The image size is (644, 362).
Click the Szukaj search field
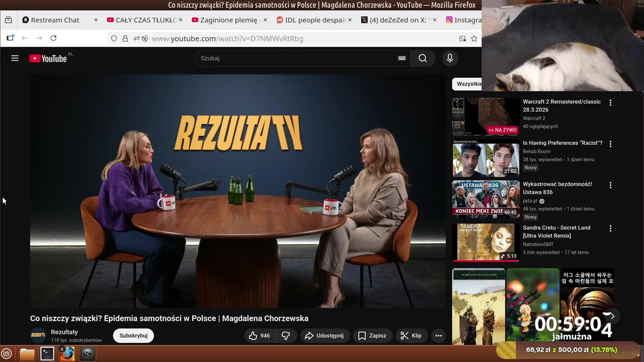tap(297, 58)
